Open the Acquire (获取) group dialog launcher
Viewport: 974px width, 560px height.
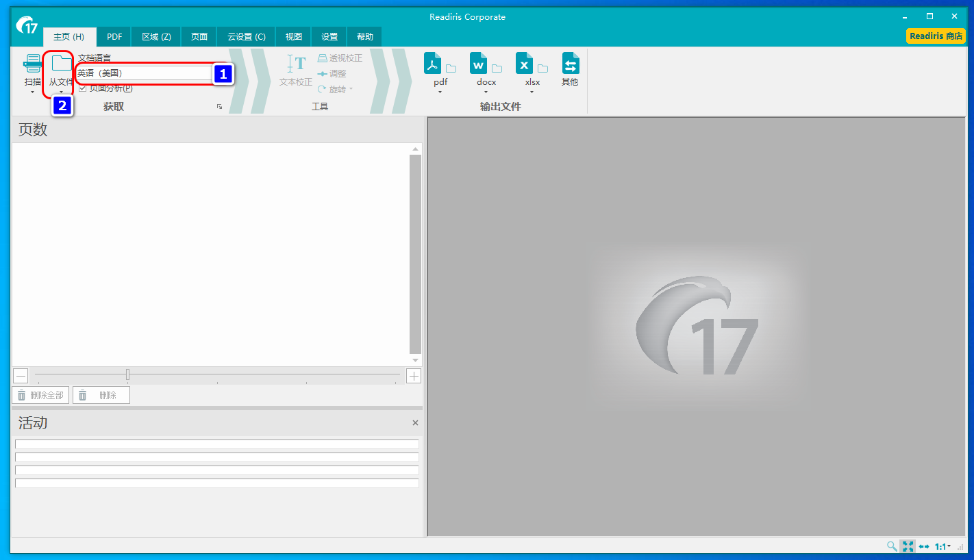[219, 107]
